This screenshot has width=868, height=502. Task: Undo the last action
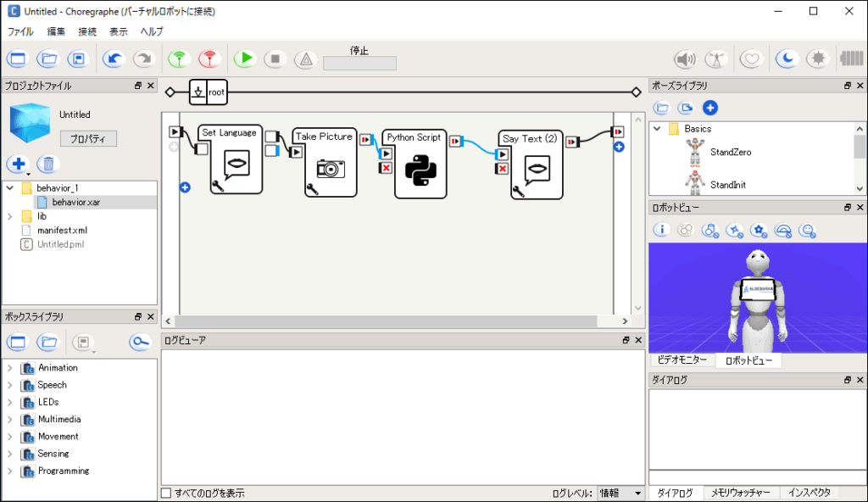click(x=114, y=59)
